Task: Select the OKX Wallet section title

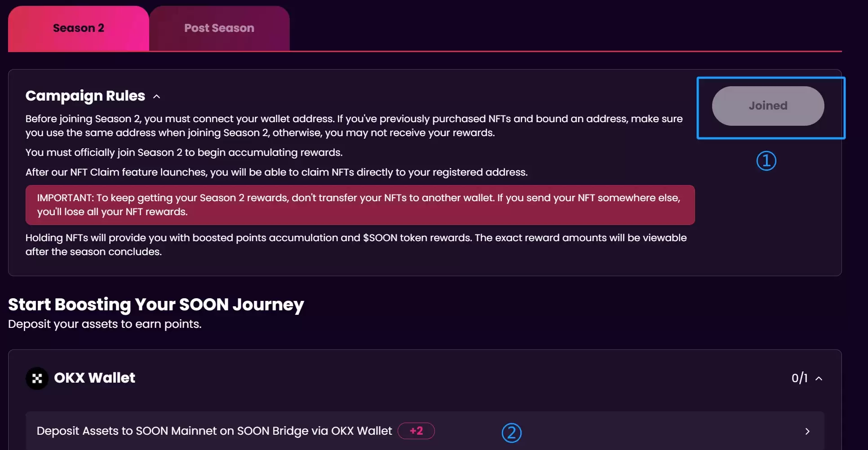Action: pyautogui.click(x=94, y=378)
